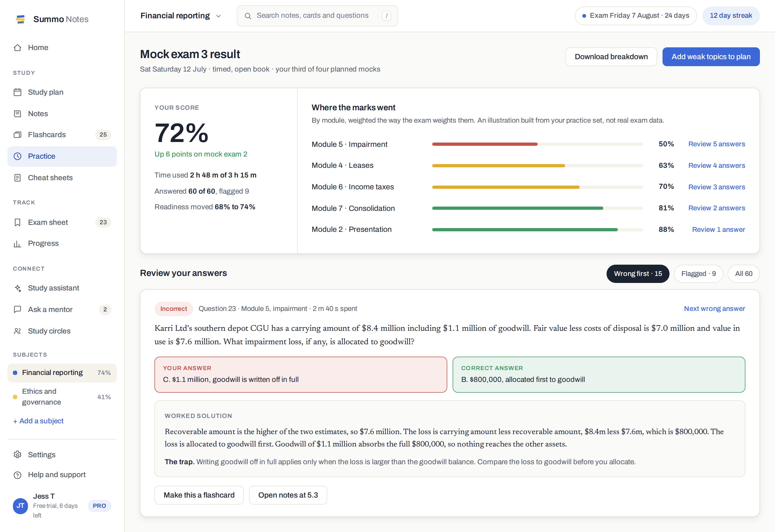Select the Flagged 9 filter
The height and width of the screenshot is (532, 775).
tap(698, 274)
